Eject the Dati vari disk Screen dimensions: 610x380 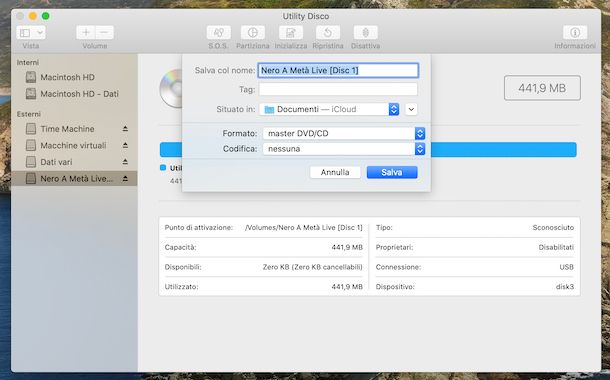point(125,161)
